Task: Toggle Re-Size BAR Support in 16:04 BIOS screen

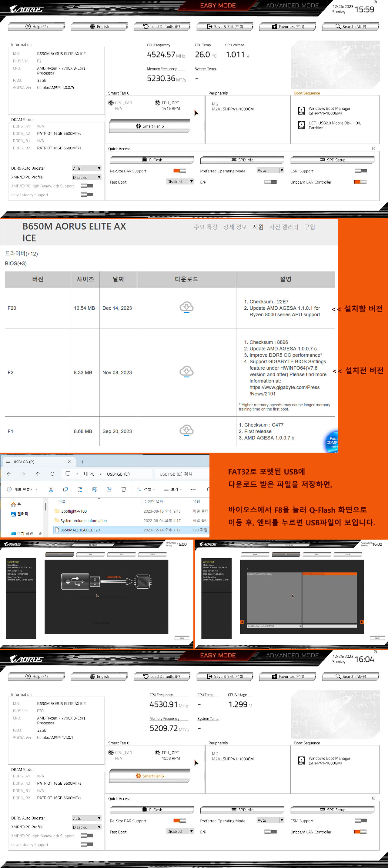Action: pyautogui.click(x=180, y=821)
